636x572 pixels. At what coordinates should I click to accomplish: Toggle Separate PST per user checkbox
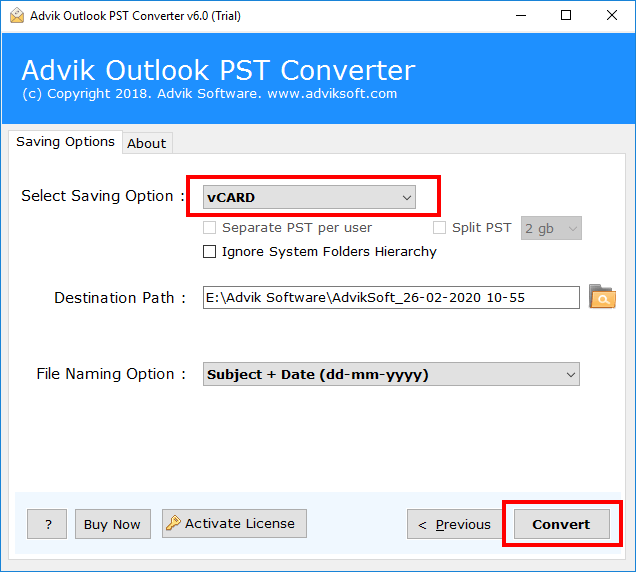click(x=209, y=228)
